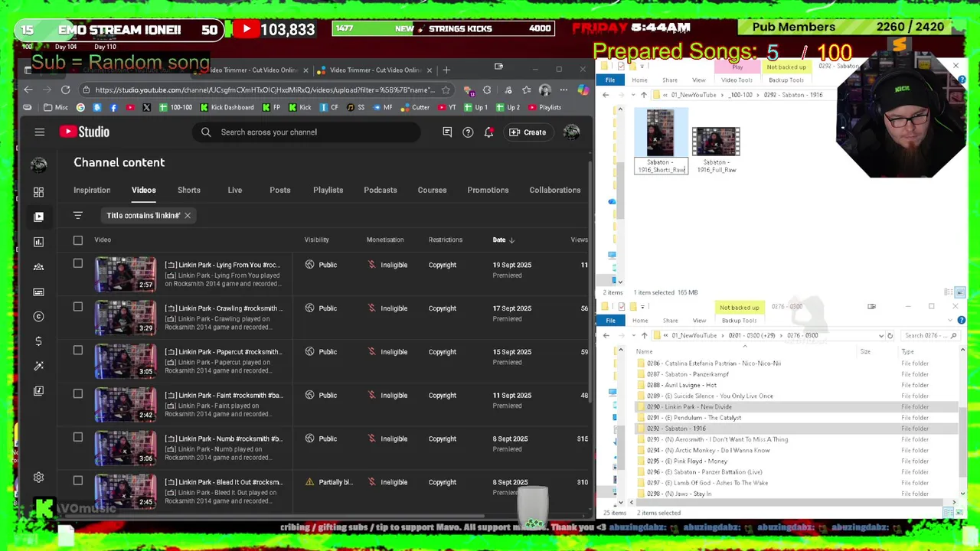This screenshot has height=551, width=980.
Task: Open the Studio feedback comment icon
Action: [447, 132]
